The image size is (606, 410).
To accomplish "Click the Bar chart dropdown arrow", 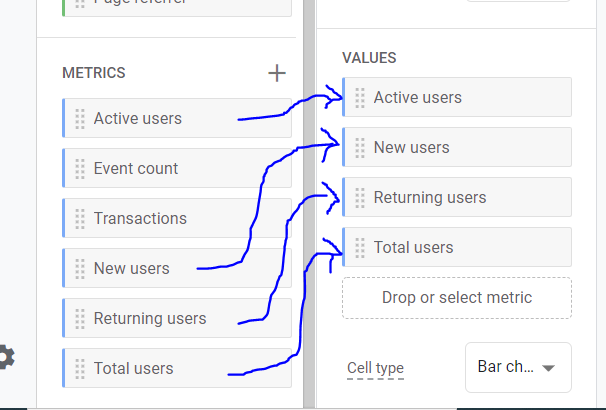I will (x=548, y=368).
